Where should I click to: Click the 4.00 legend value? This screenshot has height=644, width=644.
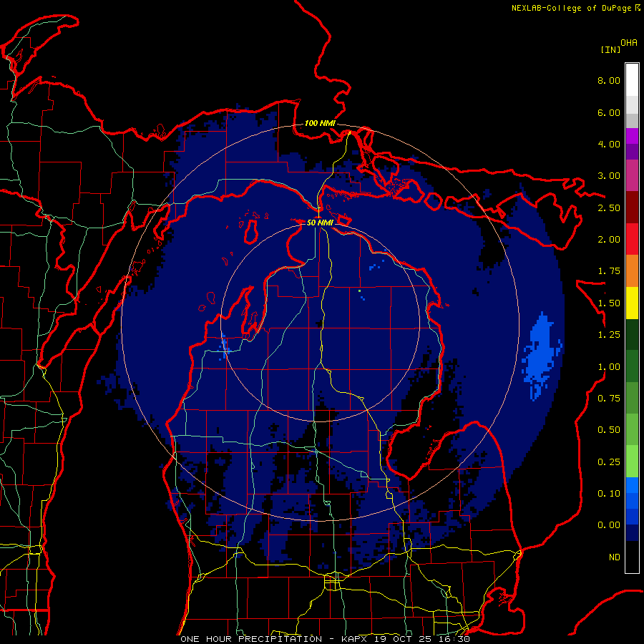[609, 144]
